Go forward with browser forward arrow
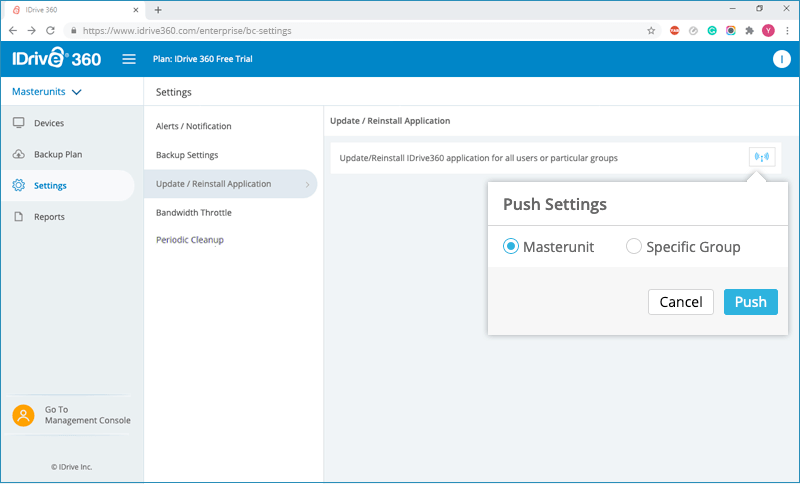The height and width of the screenshot is (484, 800). point(32,31)
